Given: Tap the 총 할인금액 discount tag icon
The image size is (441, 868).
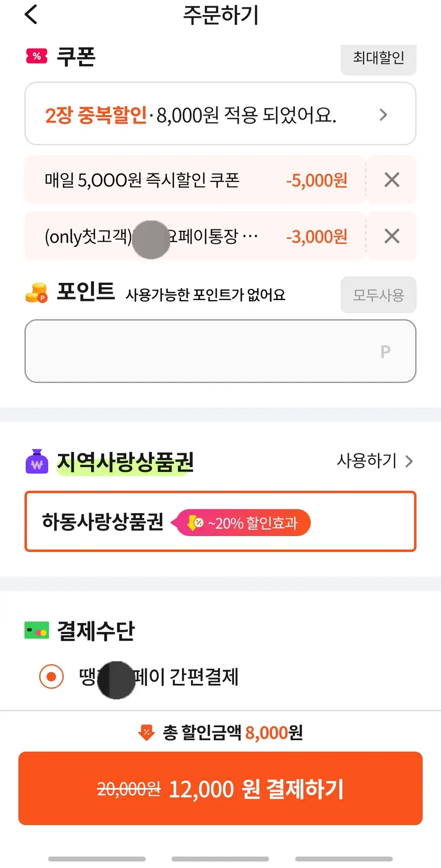Looking at the screenshot, I should click(x=146, y=732).
